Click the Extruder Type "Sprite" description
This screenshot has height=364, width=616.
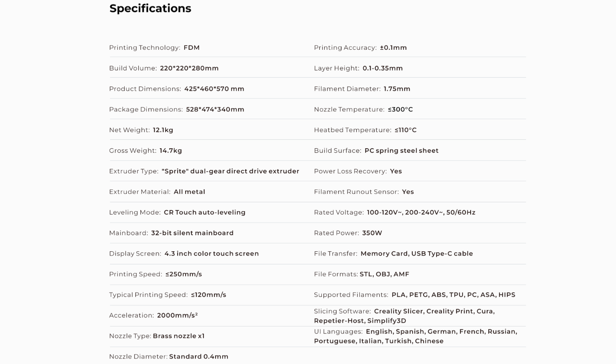pyautogui.click(x=230, y=171)
